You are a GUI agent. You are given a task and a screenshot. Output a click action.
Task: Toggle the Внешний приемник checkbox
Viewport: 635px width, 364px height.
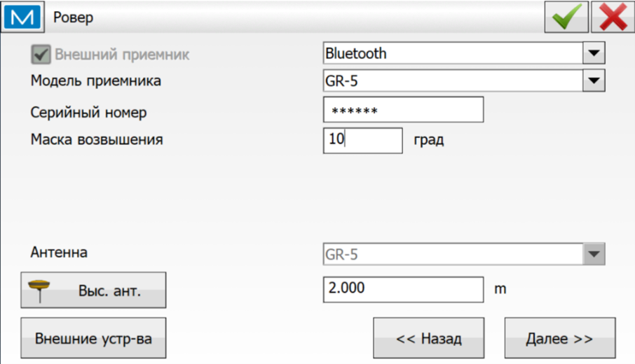(x=41, y=54)
